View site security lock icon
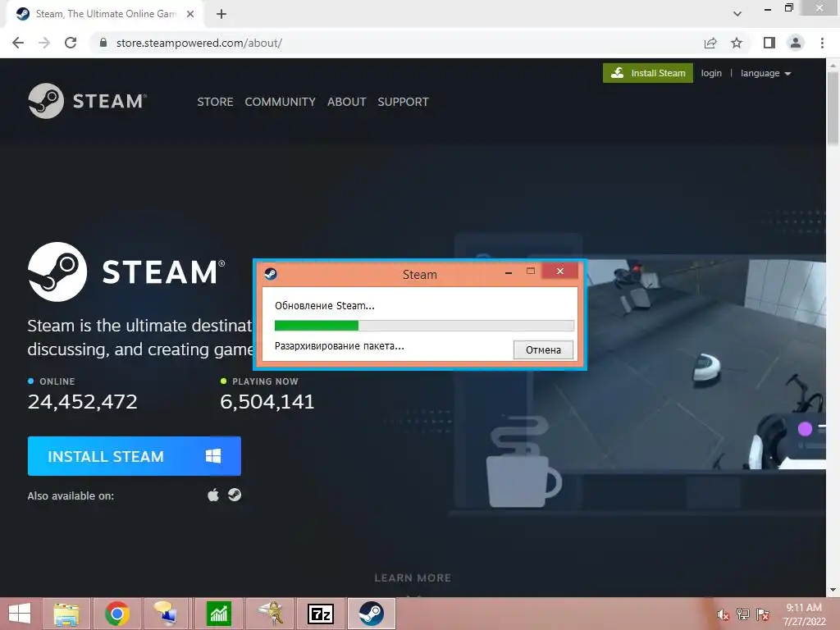The height and width of the screenshot is (630, 840). point(103,43)
